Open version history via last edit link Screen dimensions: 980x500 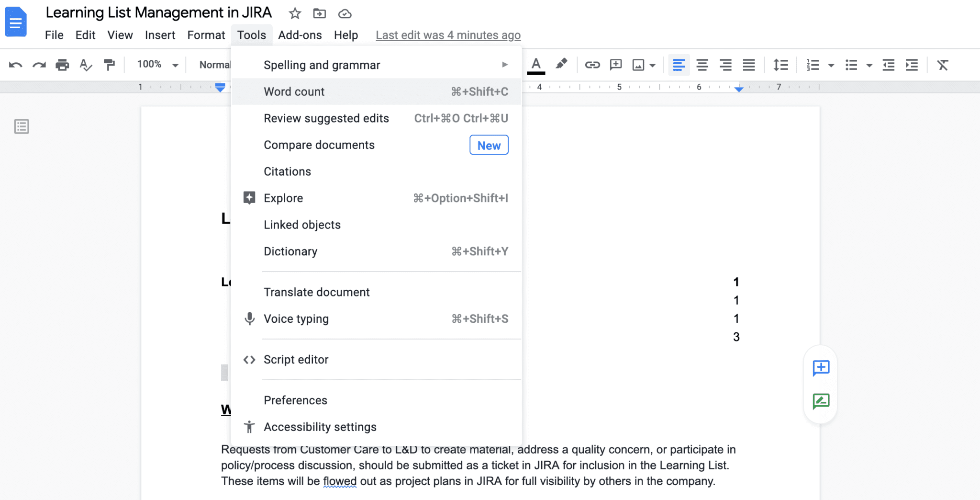(x=447, y=34)
